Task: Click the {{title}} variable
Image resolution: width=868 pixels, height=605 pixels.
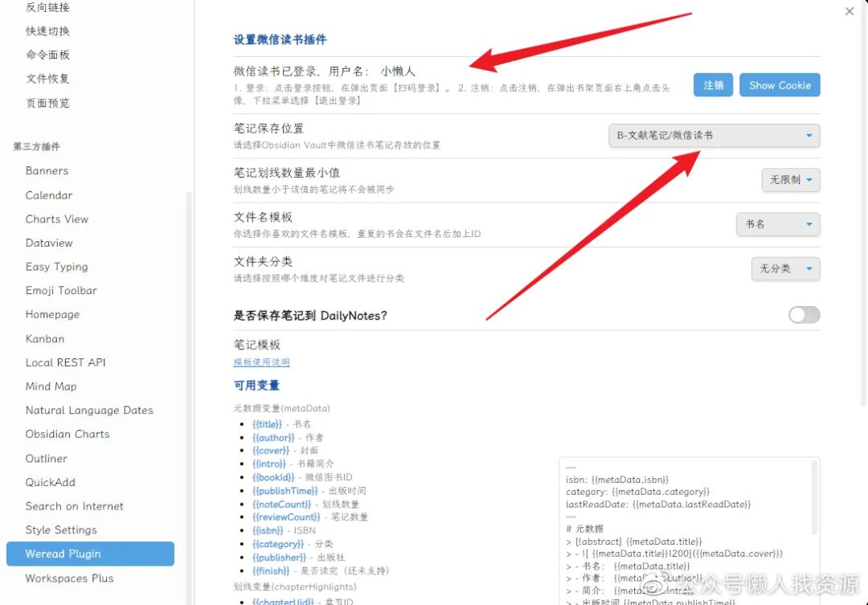Action: pyautogui.click(x=267, y=424)
